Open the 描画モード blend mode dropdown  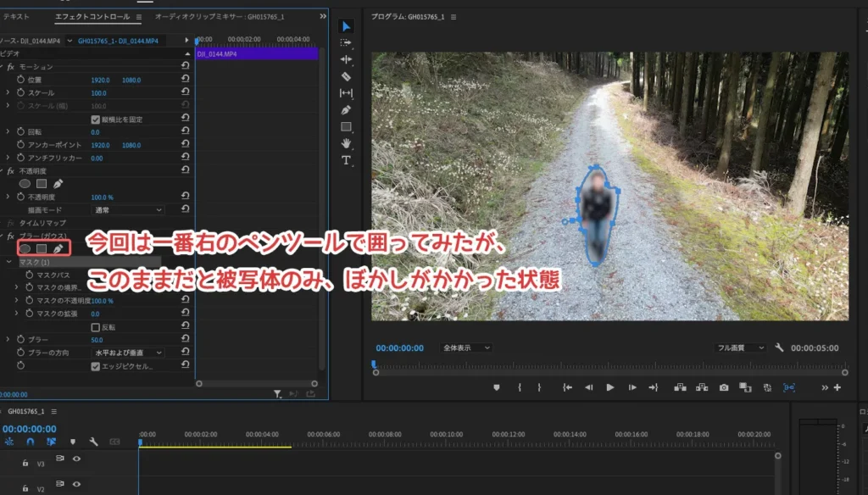127,209
